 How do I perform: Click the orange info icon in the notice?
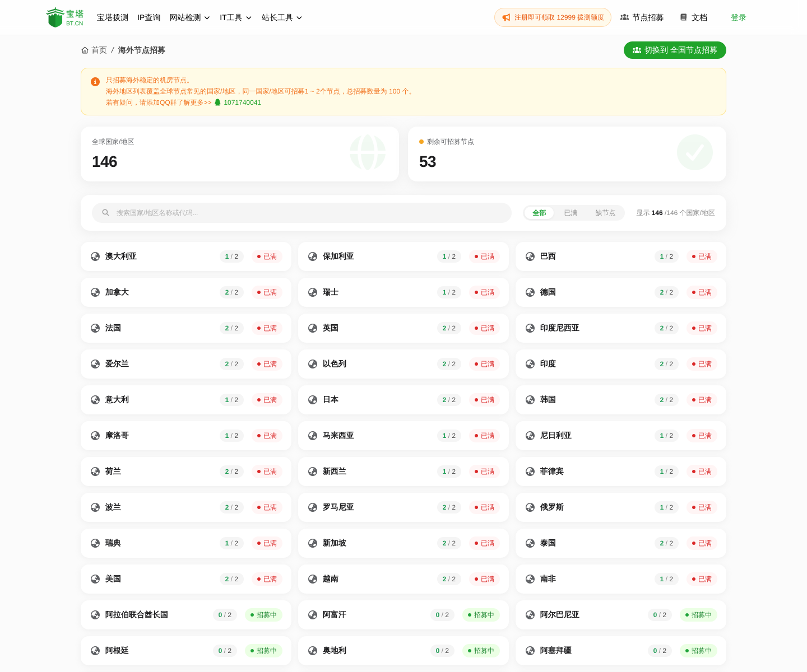click(x=95, y=82)
